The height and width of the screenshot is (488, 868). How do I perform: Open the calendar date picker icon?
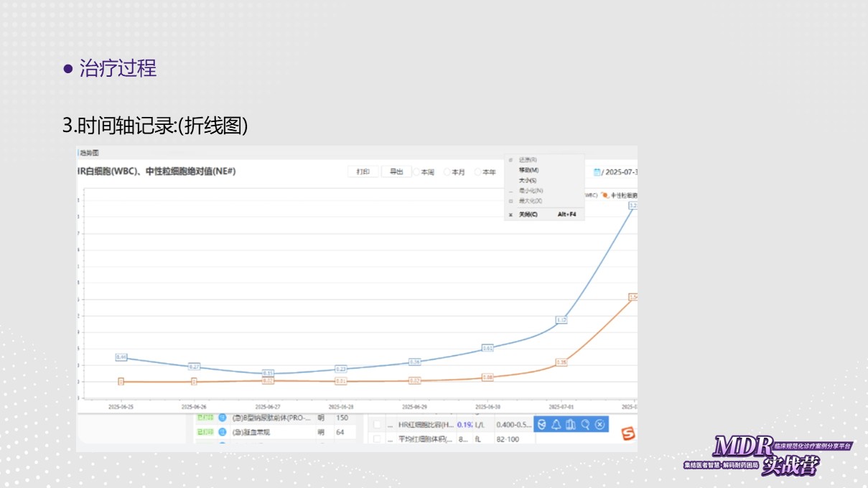(597, 172)
